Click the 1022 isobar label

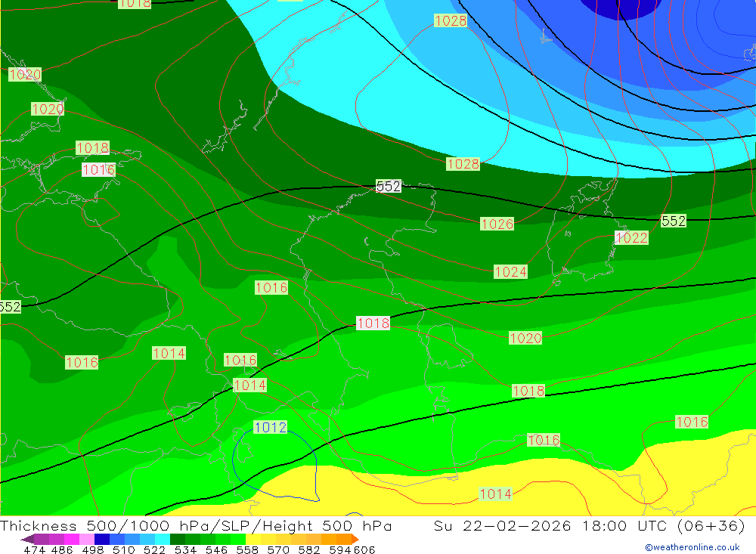coord(631,238)
